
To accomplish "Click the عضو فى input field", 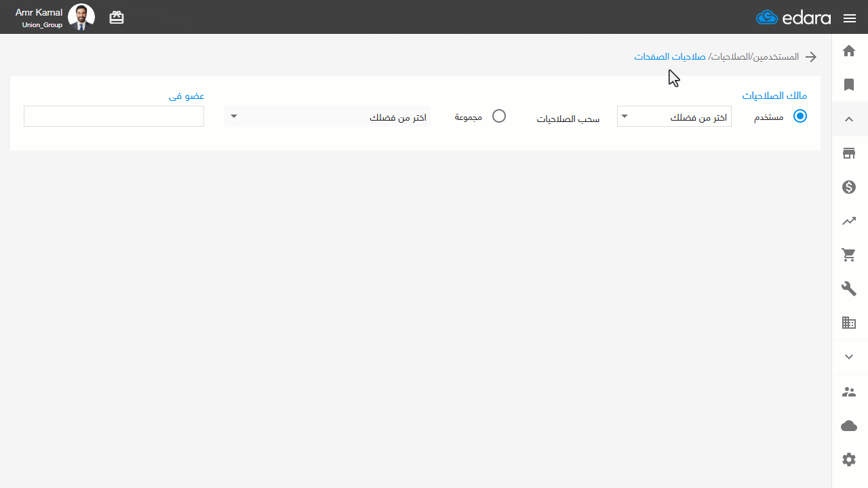I will pos(114,116).
